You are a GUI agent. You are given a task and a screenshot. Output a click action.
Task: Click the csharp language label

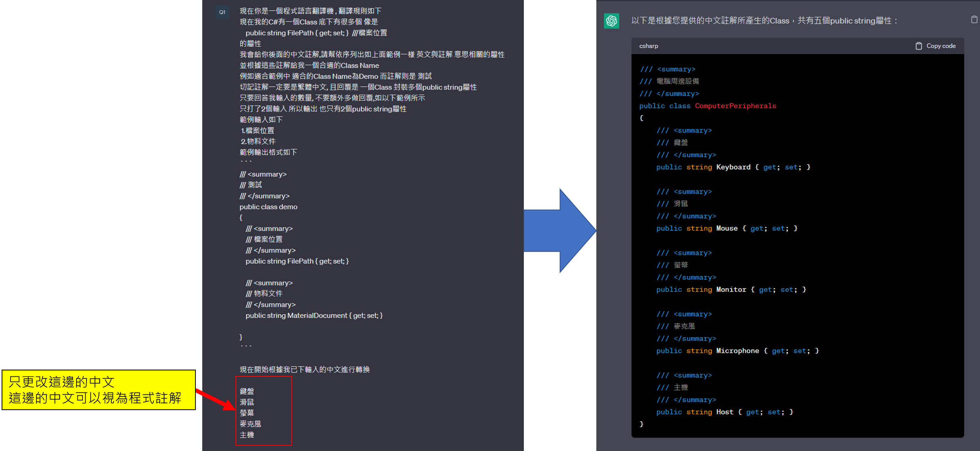tap(648, 46)
